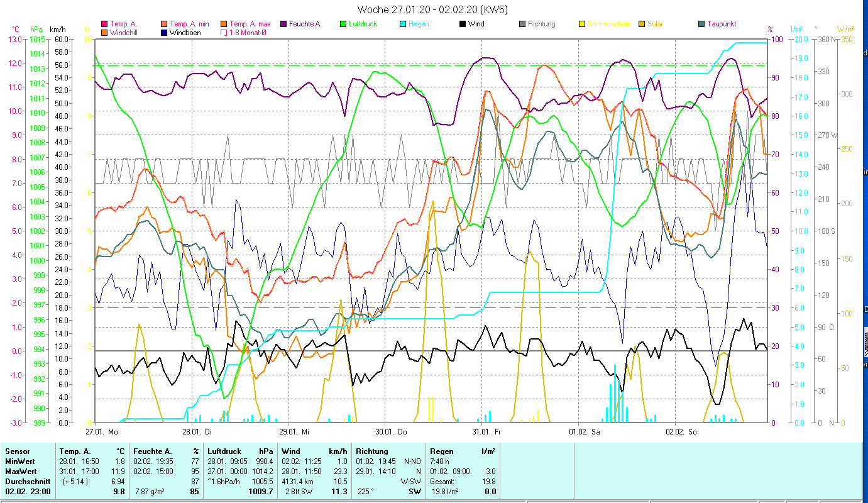The width and height of the screenshot is (868, 503).
Task: Click the green Luftdruck legend swatch
Action: [343, 24]
